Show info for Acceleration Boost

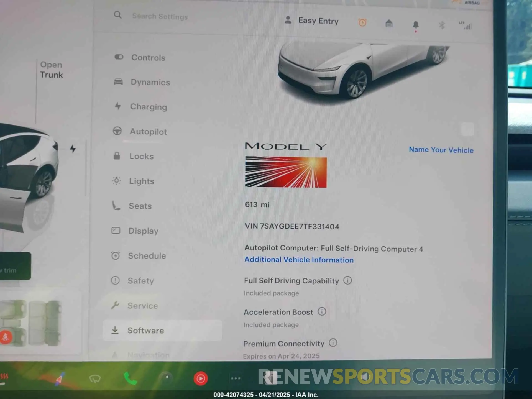pos(322,311)
